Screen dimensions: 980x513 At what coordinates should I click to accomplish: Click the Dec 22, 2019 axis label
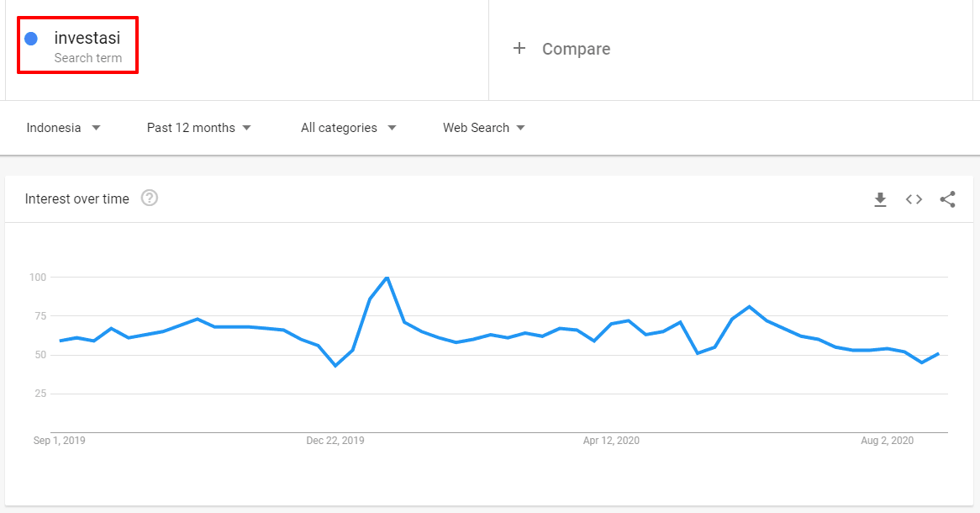pyautogui.click(x=335, y=441)
